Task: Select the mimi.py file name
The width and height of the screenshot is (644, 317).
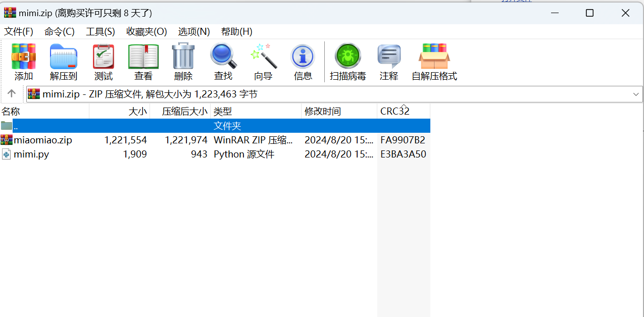Action: coord(31,154)
